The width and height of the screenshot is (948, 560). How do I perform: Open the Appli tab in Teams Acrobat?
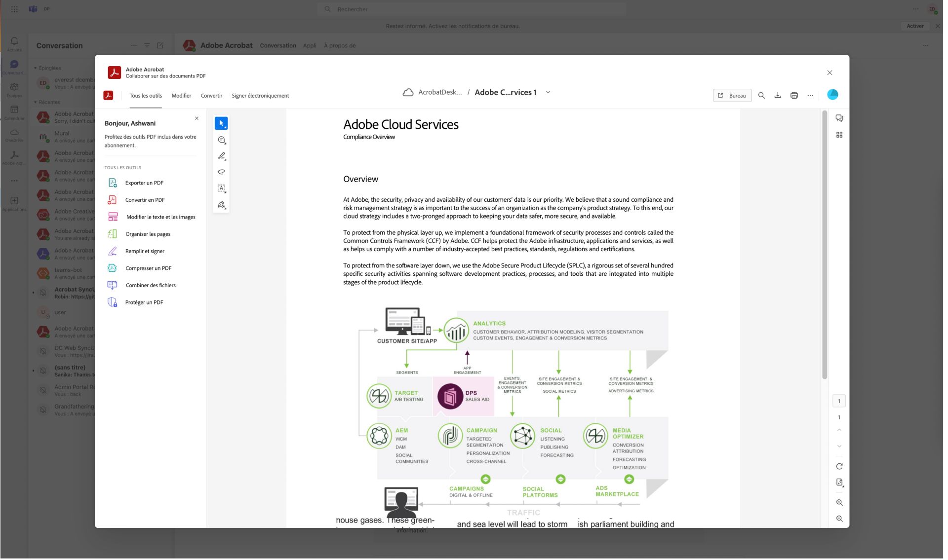pyautogui.click(x=310, y=46)
